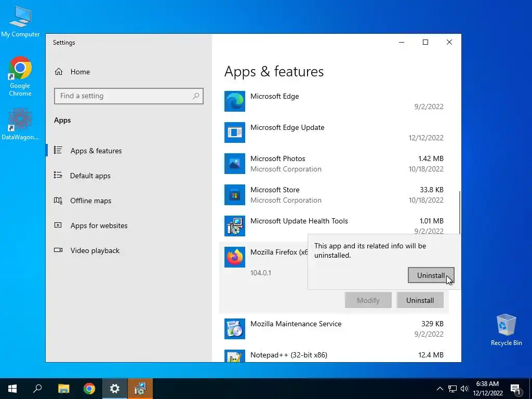Click the Mozilla Firefox app icon
Image resolution: width=532 pixels, height=399 pixels.
click(x=234, y=257)
